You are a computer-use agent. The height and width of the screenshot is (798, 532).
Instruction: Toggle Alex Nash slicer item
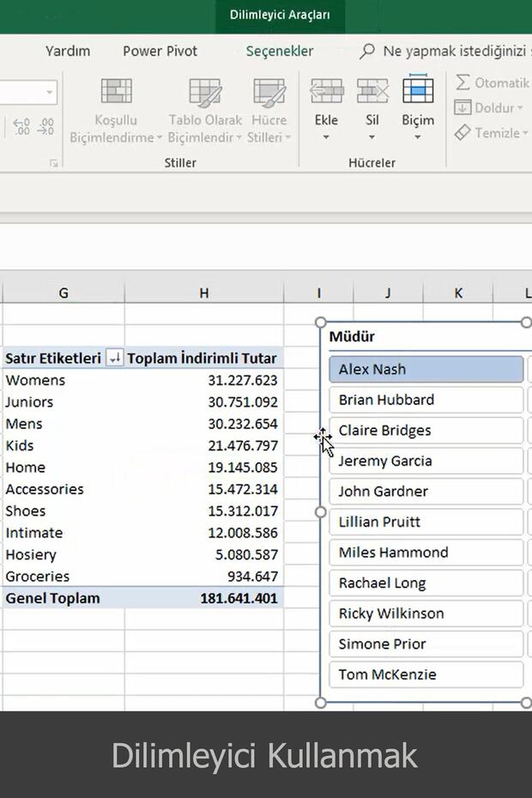[426, 369]
